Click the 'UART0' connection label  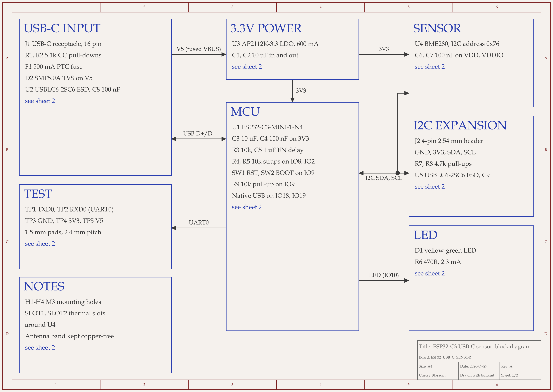(x=199, y=223)
